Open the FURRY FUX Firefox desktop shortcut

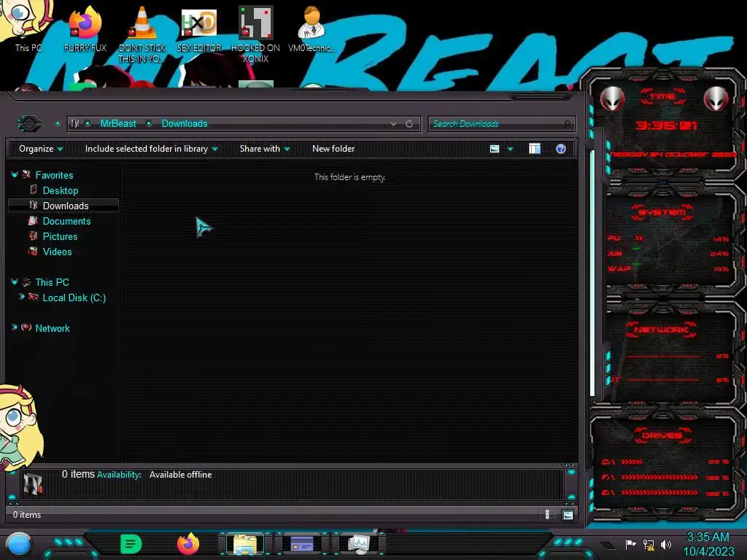[85, 28]
